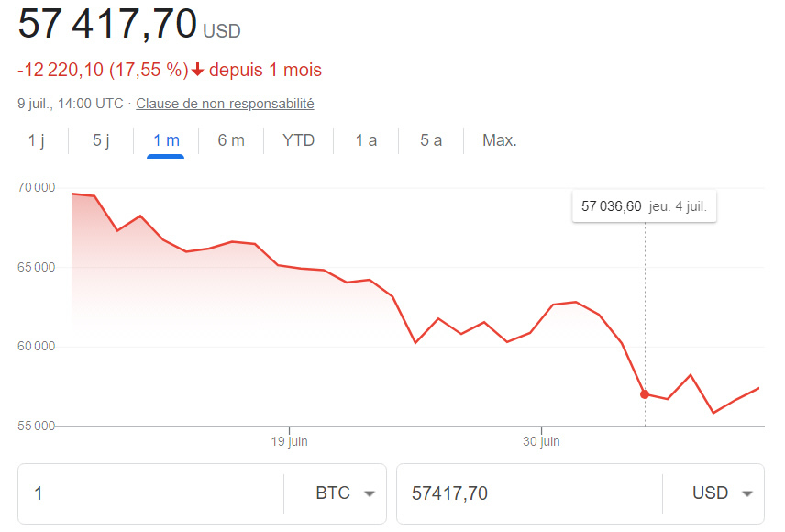Show the 6 m price chart
Viewport: 785px width, 532px height.
point(231,140)
